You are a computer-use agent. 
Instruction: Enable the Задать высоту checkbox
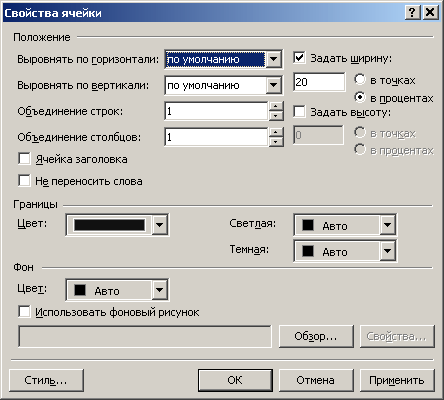(299, 111)
